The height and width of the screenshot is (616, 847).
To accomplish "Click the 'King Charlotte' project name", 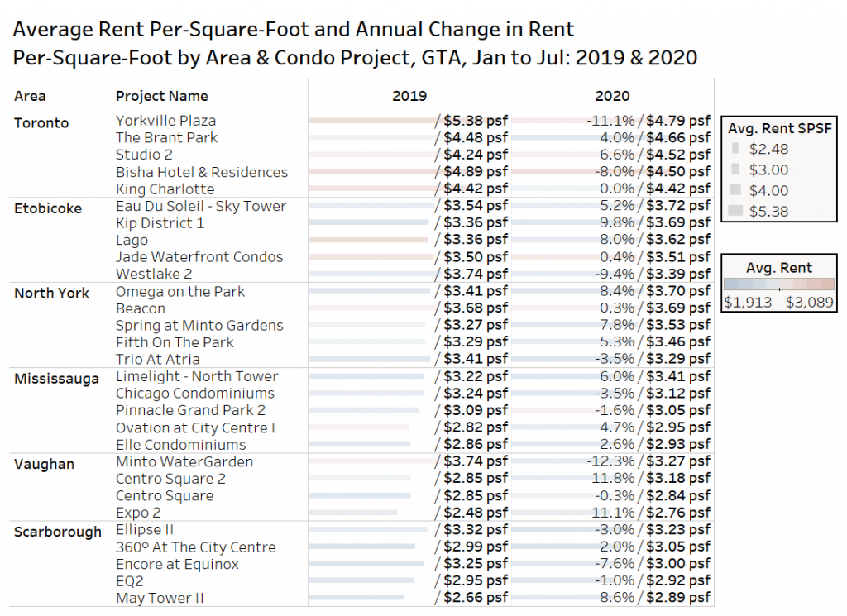I will [x=165, y=189].
